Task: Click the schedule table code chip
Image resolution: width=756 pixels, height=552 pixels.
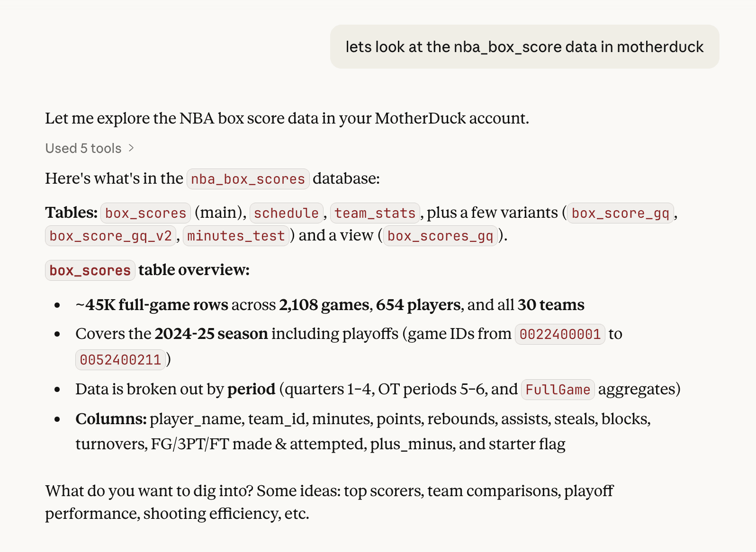Action: tap(286, 213)
